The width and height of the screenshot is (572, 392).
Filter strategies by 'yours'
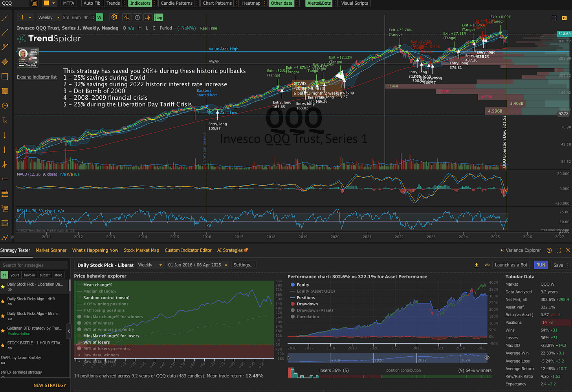pos(15,275)
